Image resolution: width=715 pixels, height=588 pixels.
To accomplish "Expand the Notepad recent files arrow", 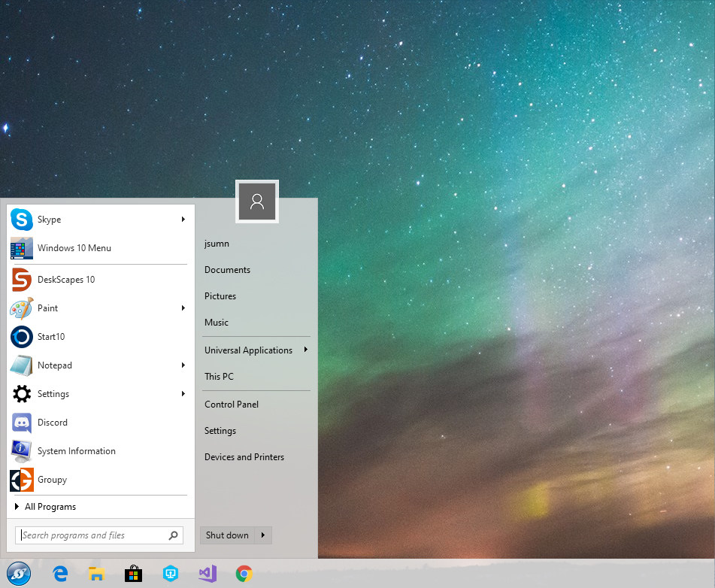I will click(x=183, y=365).
